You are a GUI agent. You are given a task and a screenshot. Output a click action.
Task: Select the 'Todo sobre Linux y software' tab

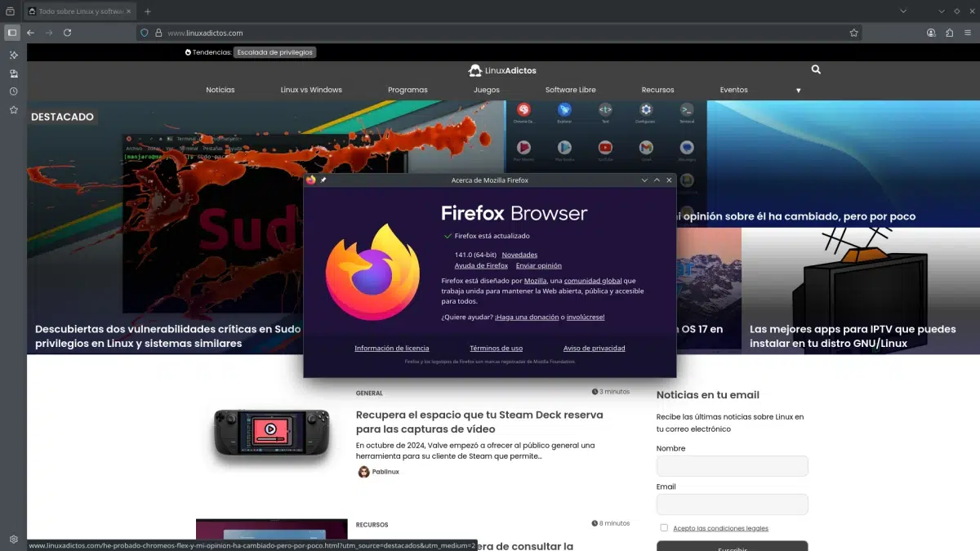pos(80,11)
